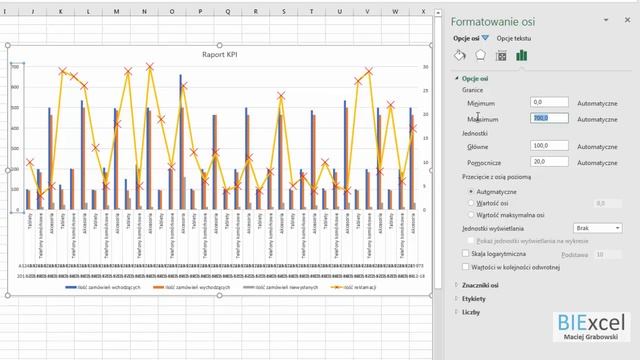Screen dimensions: 640x360
Task: Enable the Skala logarytmiczna checkbox
Action: tap(465, 253)
